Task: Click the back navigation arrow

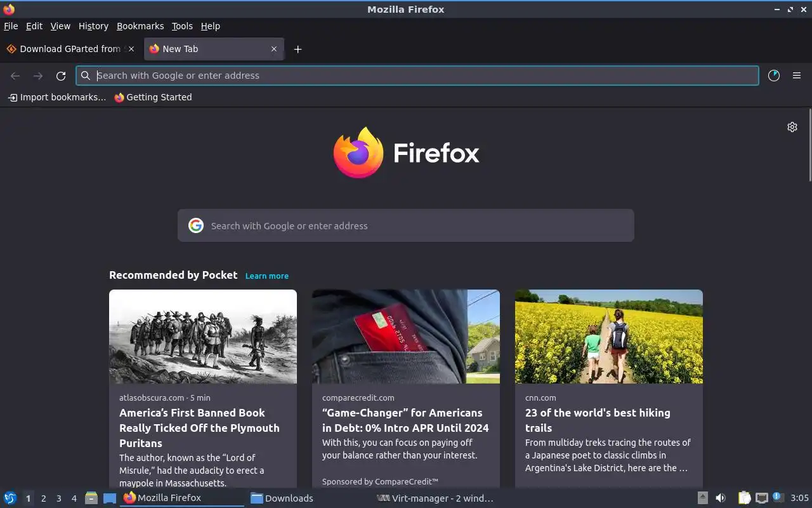Action: [15, 76]
